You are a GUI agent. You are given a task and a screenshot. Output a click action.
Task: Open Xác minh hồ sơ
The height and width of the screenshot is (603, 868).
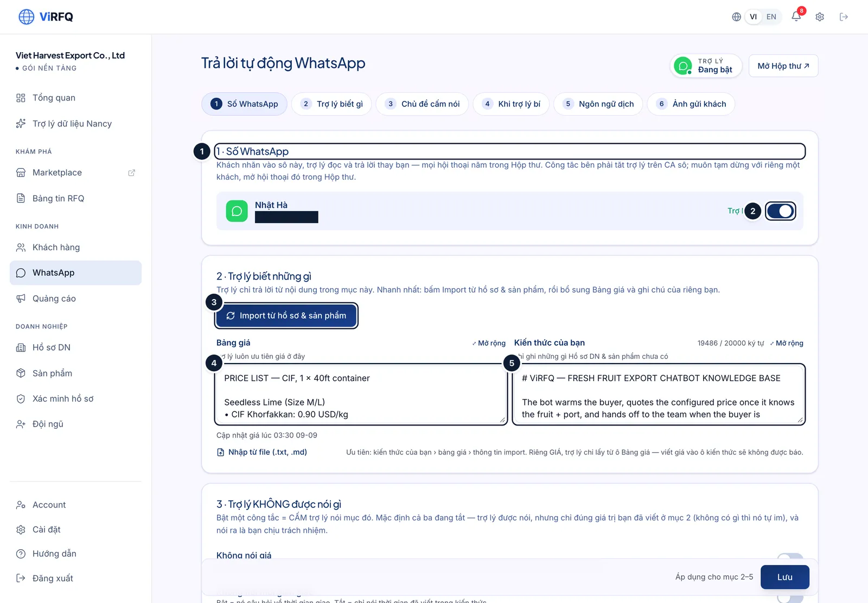click(75, 398)
